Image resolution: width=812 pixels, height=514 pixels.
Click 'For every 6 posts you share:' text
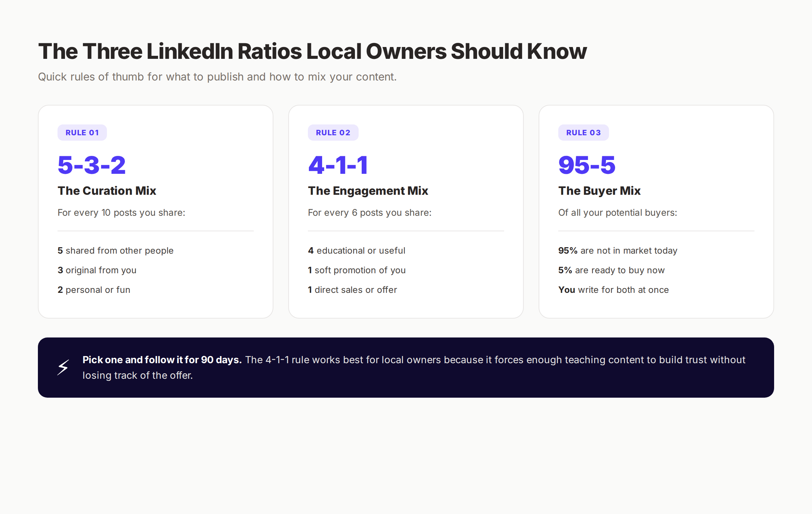click(370, 213)
